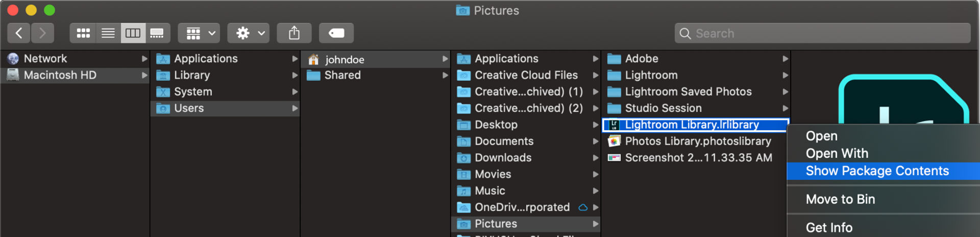Screen dimensions: 980x237
Task: Select Network in the first column
Action: point(75,59)
